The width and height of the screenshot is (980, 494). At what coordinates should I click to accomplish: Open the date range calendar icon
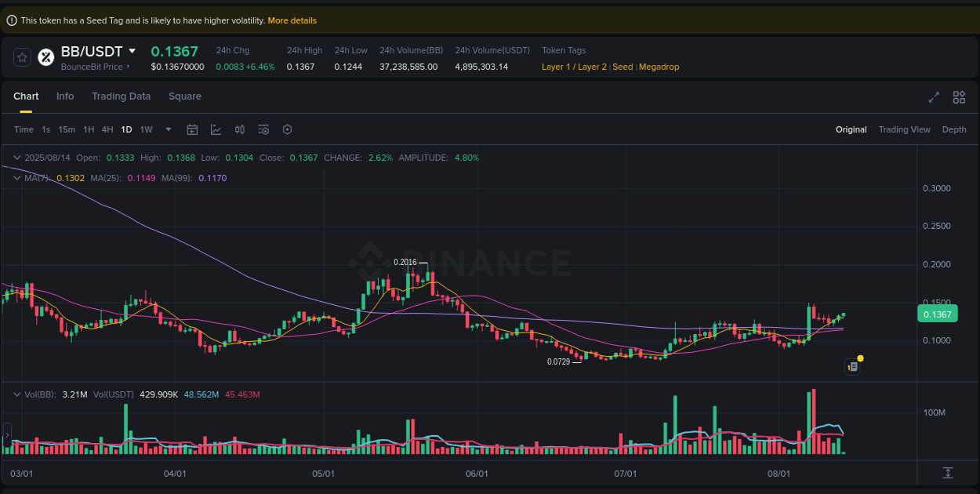point(192,129)
